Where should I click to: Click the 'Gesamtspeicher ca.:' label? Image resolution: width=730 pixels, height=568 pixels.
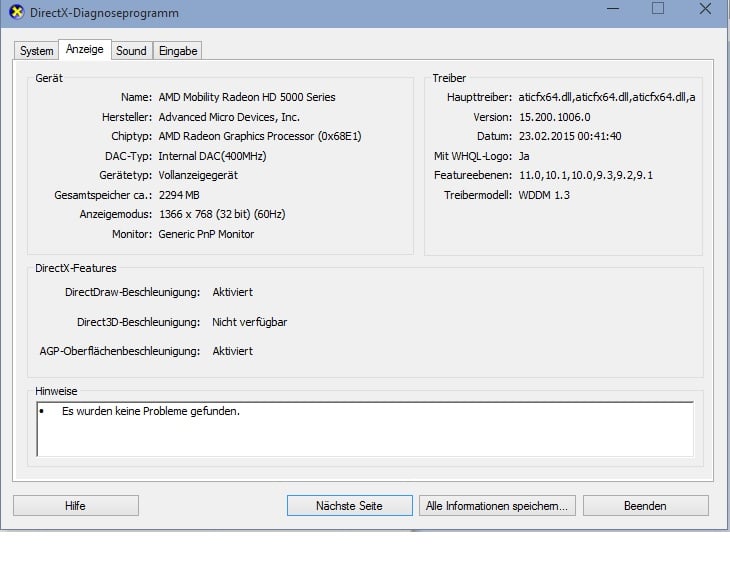pyautogui.click(x=103, y=195)
